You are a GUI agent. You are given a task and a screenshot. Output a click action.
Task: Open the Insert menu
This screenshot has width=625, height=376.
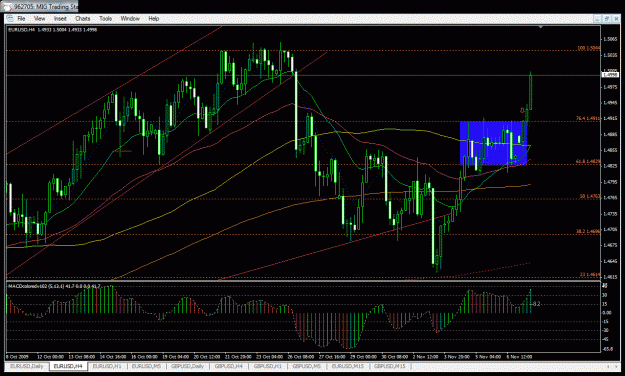(60, 18)
